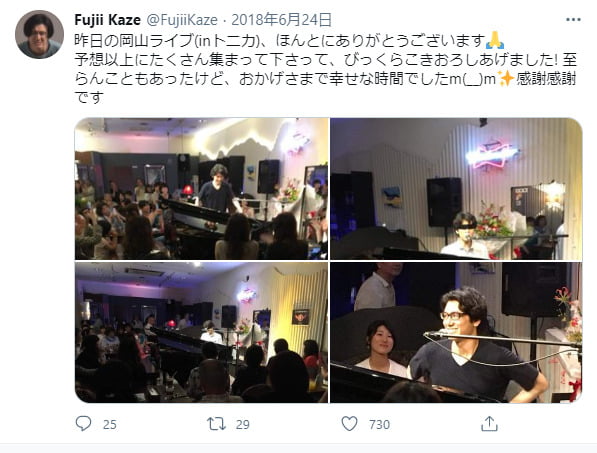The height and width of the screenshot is (453, 597).
Task: Click the like count 730
Action: point(379,424)
